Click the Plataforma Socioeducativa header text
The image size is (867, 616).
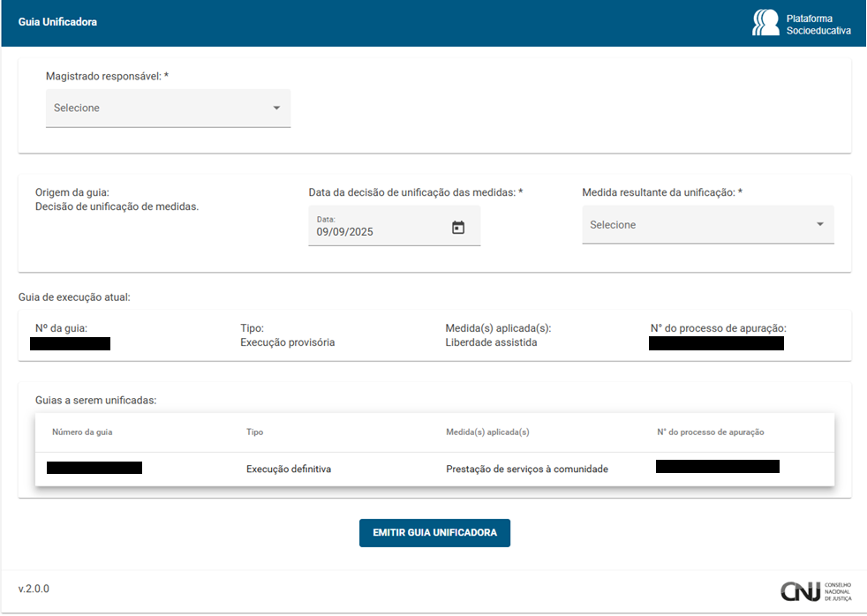click(818, 24)
